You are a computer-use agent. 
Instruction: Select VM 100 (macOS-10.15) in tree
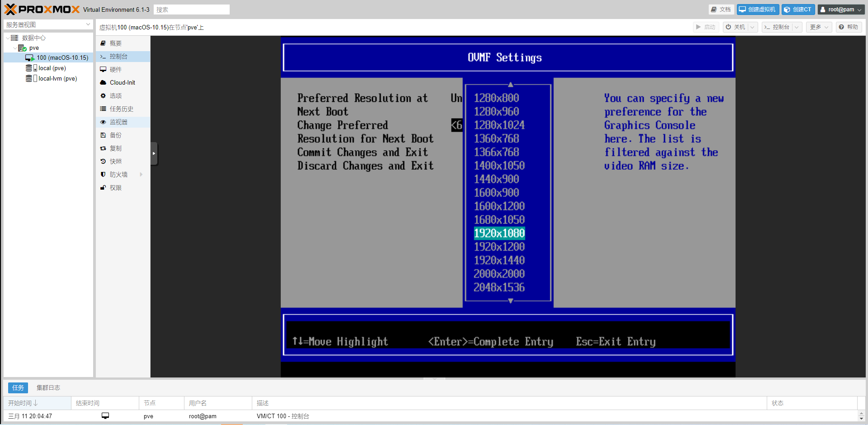coord(62,58)
